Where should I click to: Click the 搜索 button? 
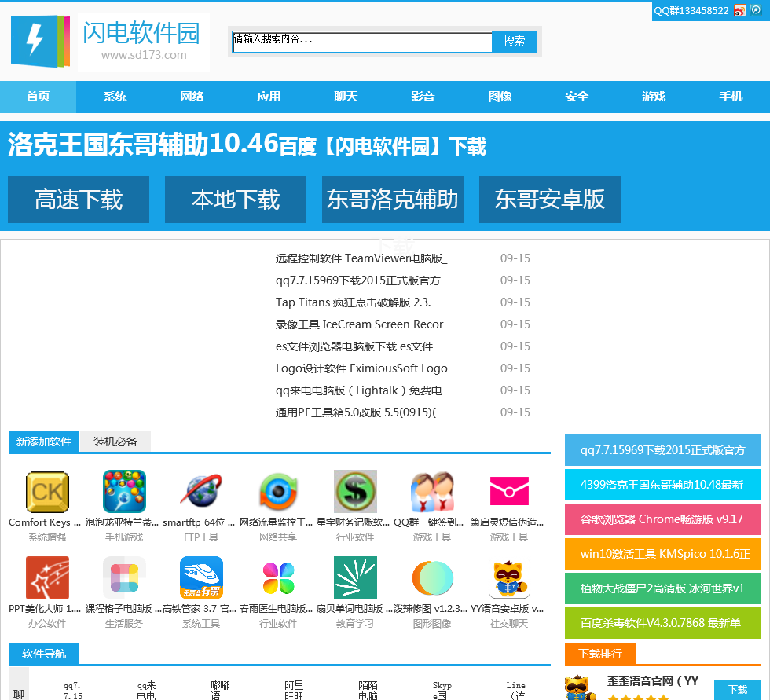click(x=514, y=41)
